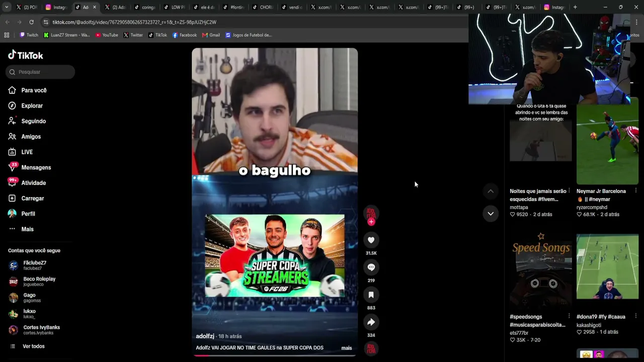Go to Para você feed

[x=34, y=90]
